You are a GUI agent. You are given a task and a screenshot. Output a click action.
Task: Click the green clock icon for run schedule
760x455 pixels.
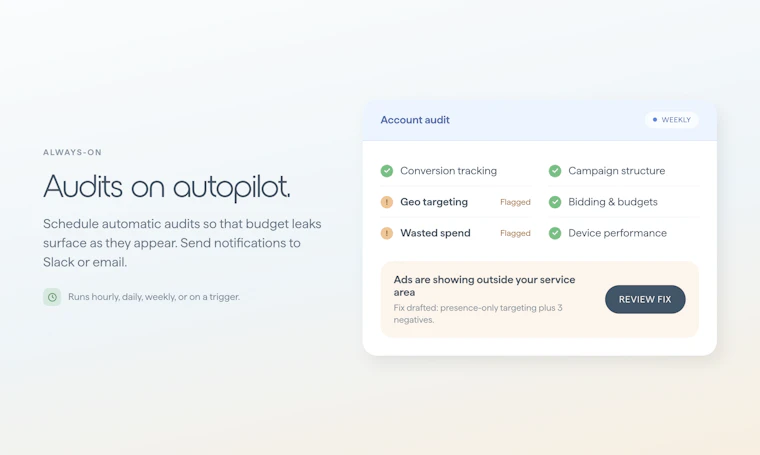(52, 297)
